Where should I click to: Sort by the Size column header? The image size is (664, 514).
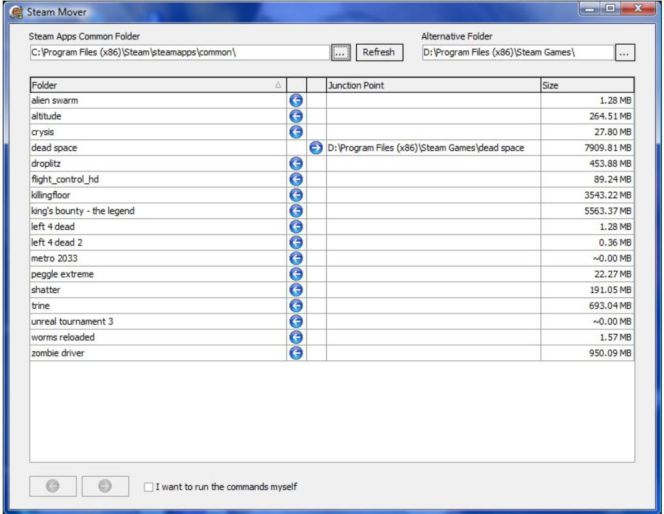[x=587, y=85]
